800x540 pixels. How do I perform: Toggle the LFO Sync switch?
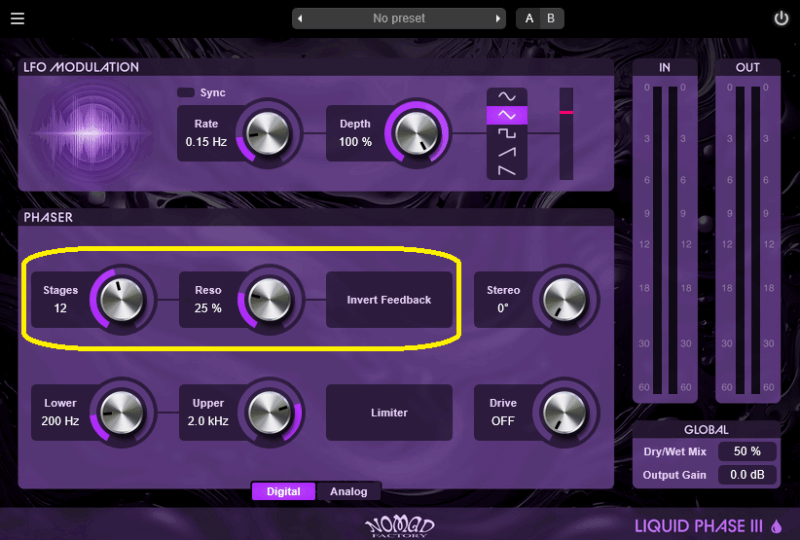tap(186, 92)
